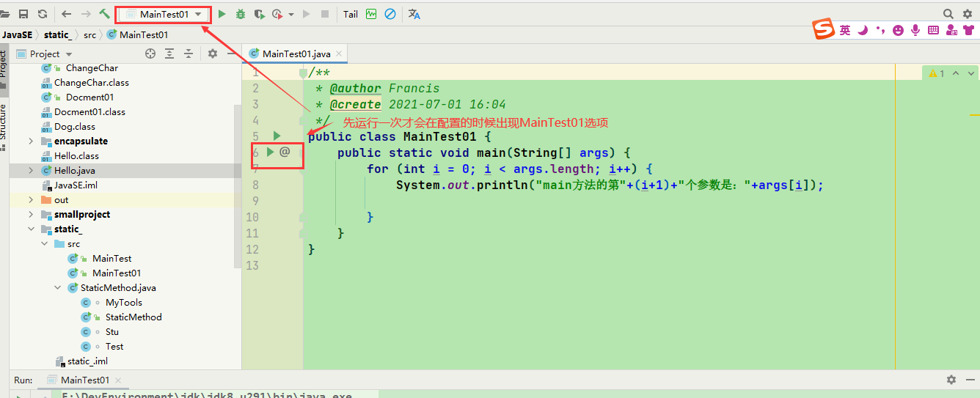Click the MainTest01 breadcrumb
This screenshot has width=980, height=398.
(138, 34)
